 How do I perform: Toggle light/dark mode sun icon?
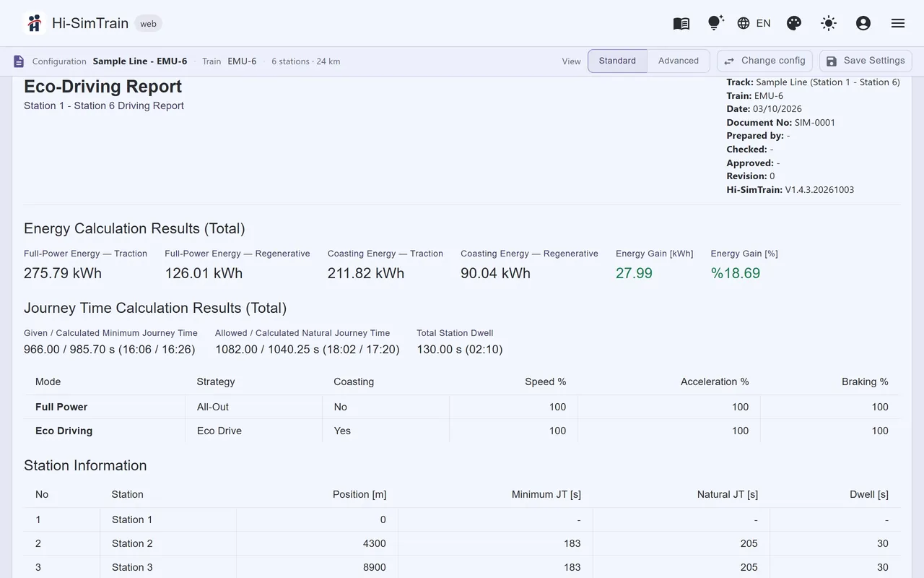pyautogui.click(x=829, y=23)
